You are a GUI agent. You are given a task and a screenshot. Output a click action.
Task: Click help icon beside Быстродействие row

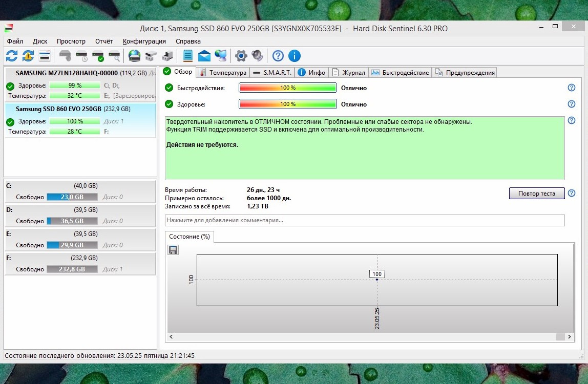click(572, 88)
